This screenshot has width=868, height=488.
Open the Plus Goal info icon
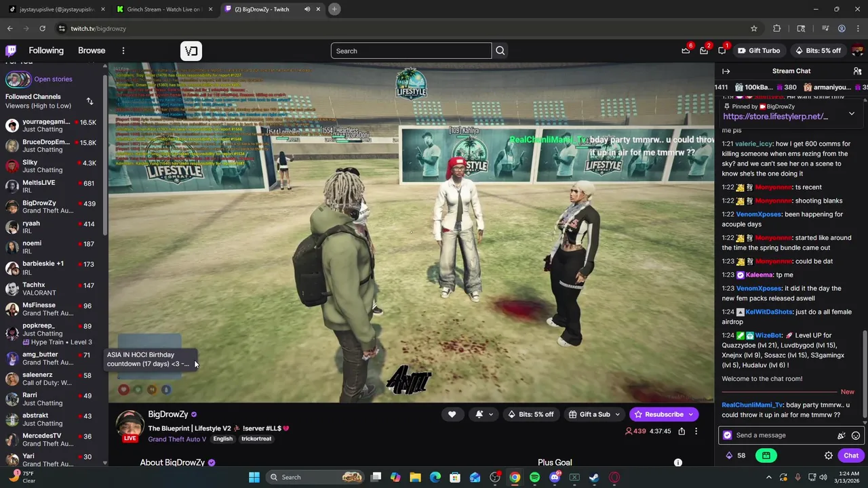tap(677, 462)
